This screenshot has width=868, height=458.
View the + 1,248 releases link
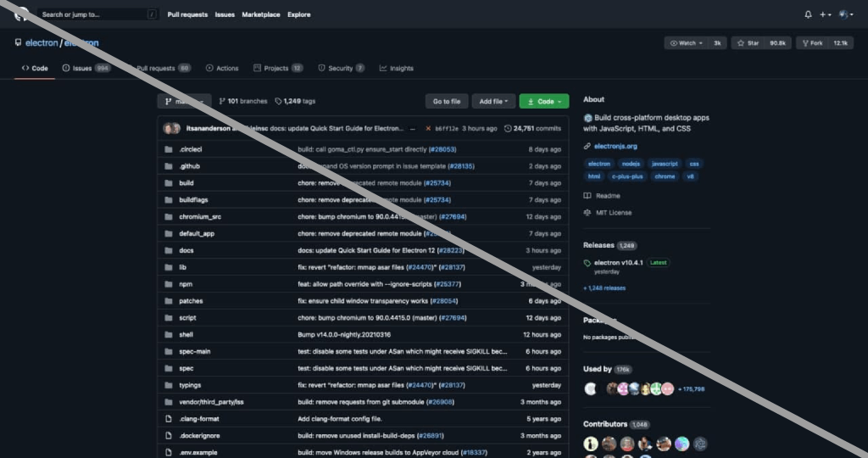pyautogui.click(x=604, y=288)
